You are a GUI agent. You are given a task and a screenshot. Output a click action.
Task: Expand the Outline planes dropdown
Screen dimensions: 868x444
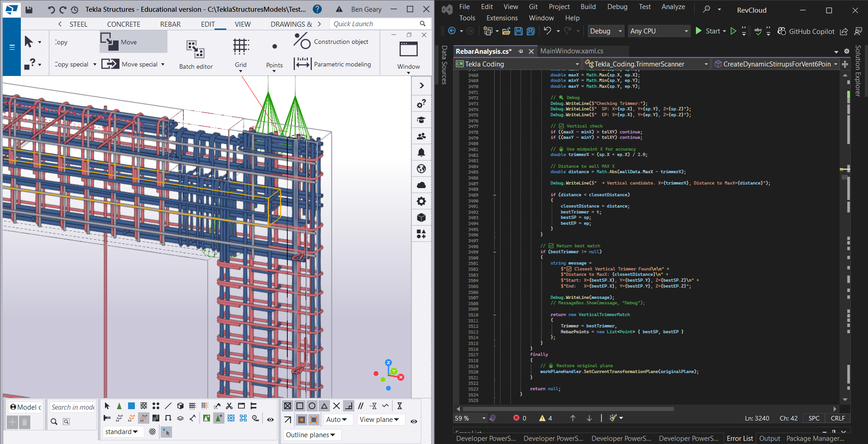311,435
